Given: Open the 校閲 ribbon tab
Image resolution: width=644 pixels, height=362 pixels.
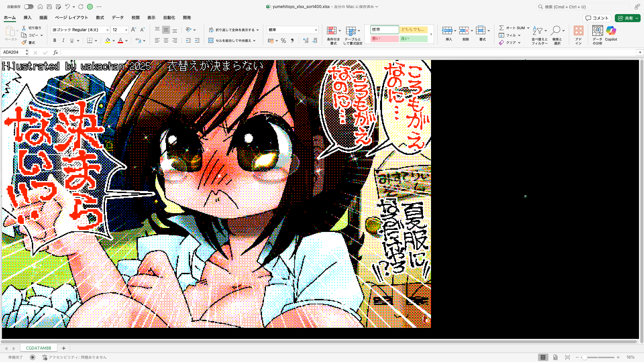Looking at the screenshot, I should (136, 18).
